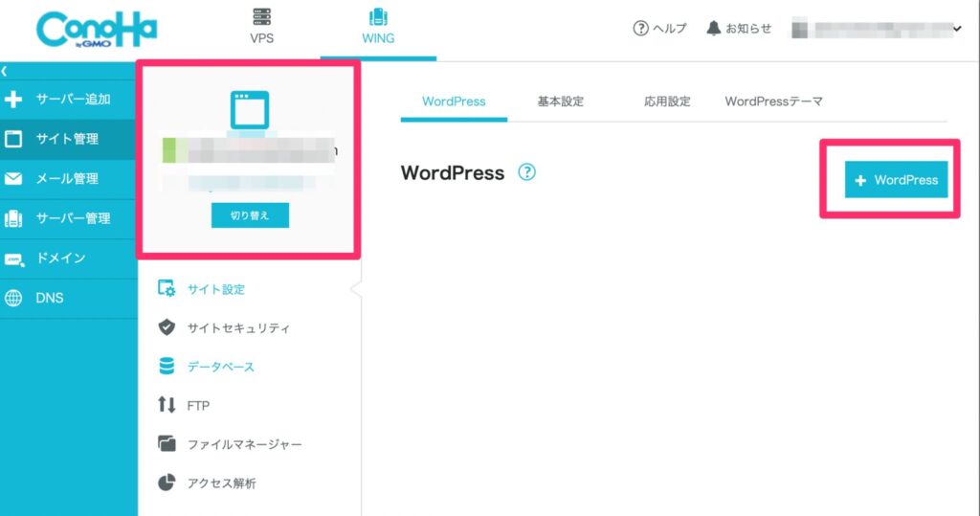
Task: Click the お知らせ text link
Action: (x=748, y=28)
